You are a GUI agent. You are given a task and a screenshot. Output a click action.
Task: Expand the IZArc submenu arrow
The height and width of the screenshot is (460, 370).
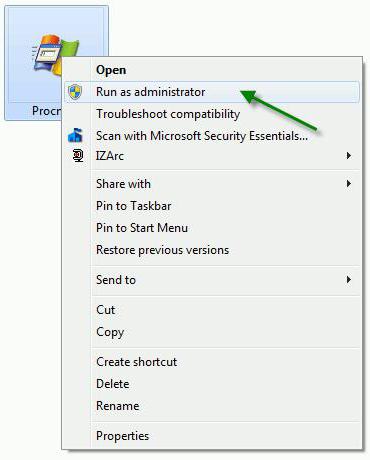coord(349,156)
